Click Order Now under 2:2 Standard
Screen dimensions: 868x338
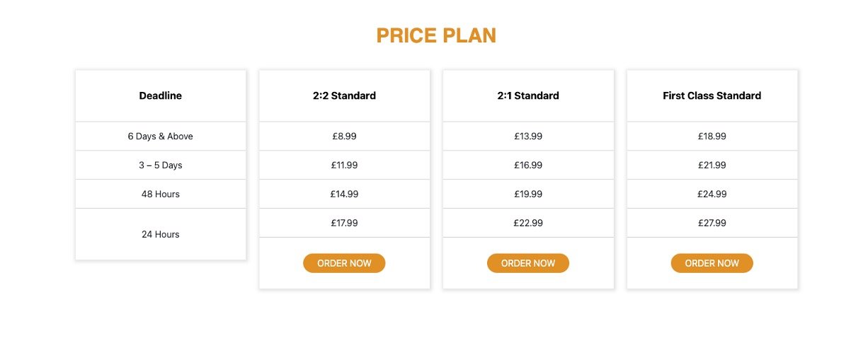click(x=344, y=263)
